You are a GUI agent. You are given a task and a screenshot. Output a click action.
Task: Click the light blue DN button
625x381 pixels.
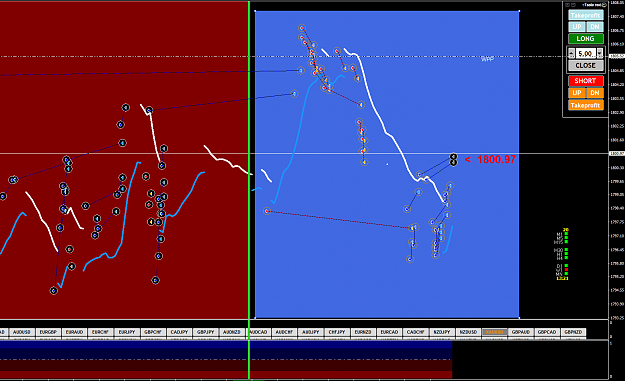(595, 27)
